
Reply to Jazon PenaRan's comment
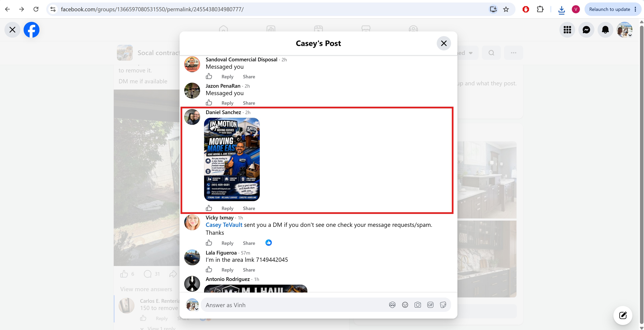click(227, 103)
